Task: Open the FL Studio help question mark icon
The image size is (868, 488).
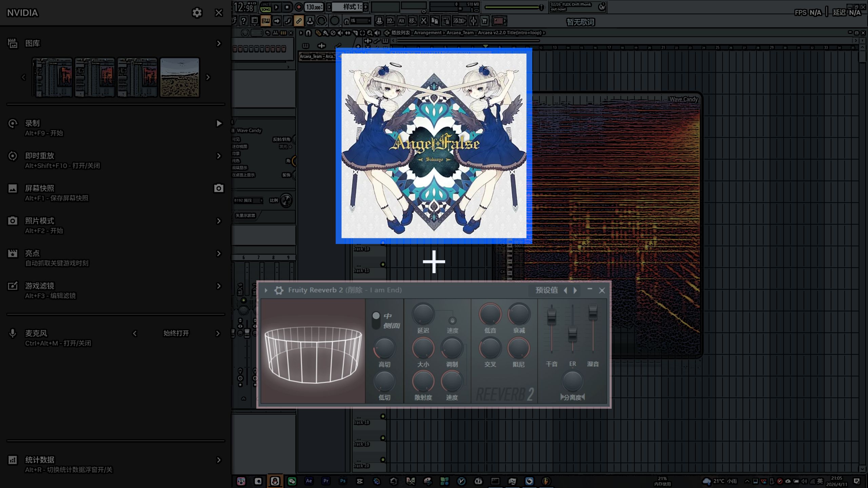Action: (243, 21)
